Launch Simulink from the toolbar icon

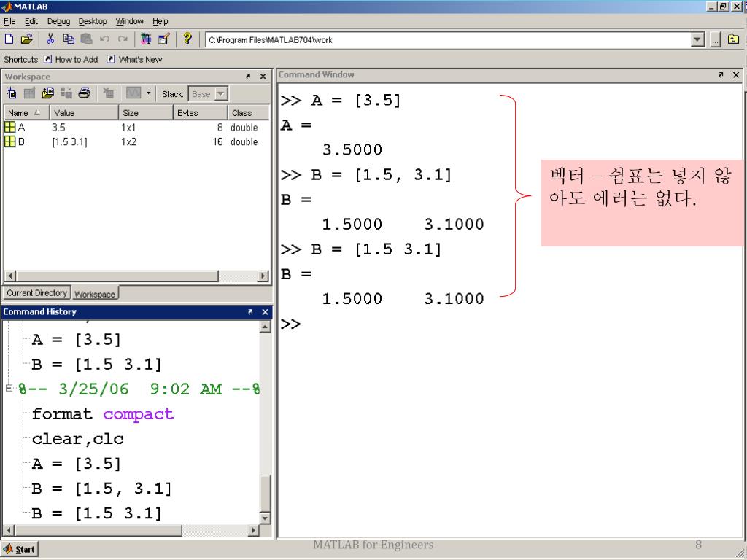click(146, 39)
